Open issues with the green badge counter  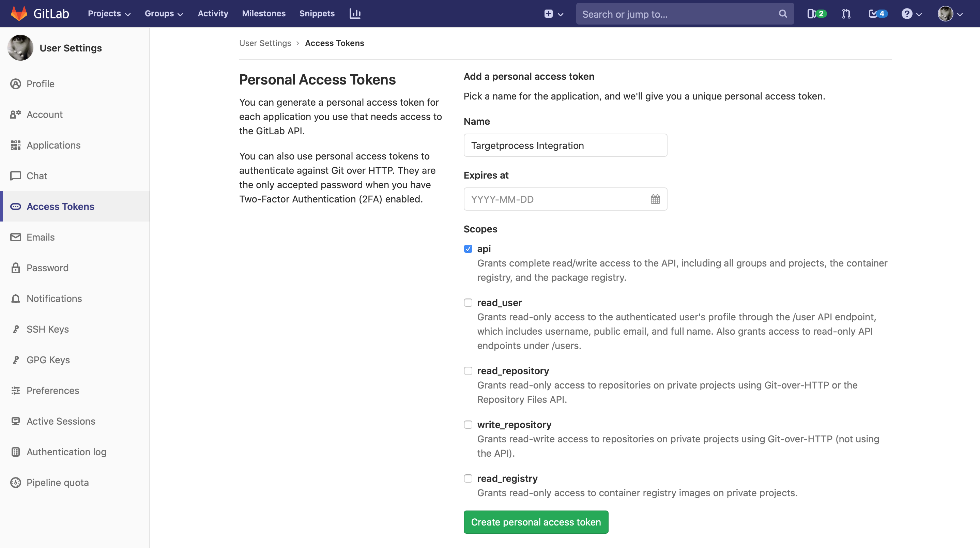coord(816,13)
